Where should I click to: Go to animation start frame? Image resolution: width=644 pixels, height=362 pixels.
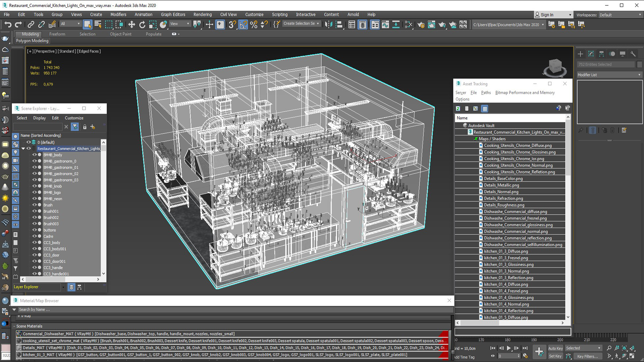point(493,348)
